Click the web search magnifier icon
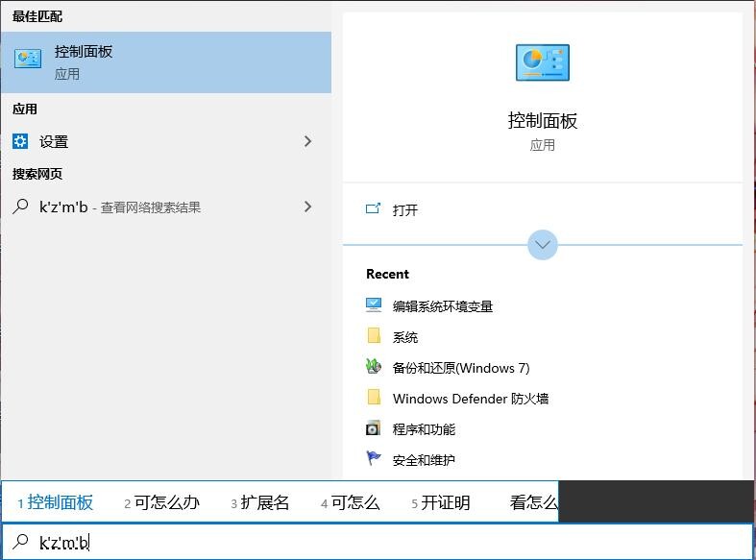 coord(20,207)
